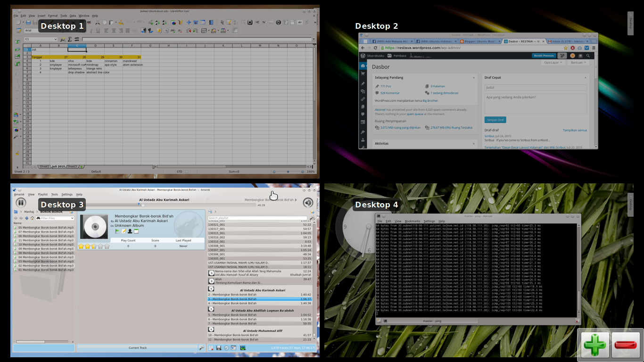Image resolution: width=644 pixels, height=362 pixels.
Task: Click the Cut scissors icon in Calc
Action: tap(97, 22)
